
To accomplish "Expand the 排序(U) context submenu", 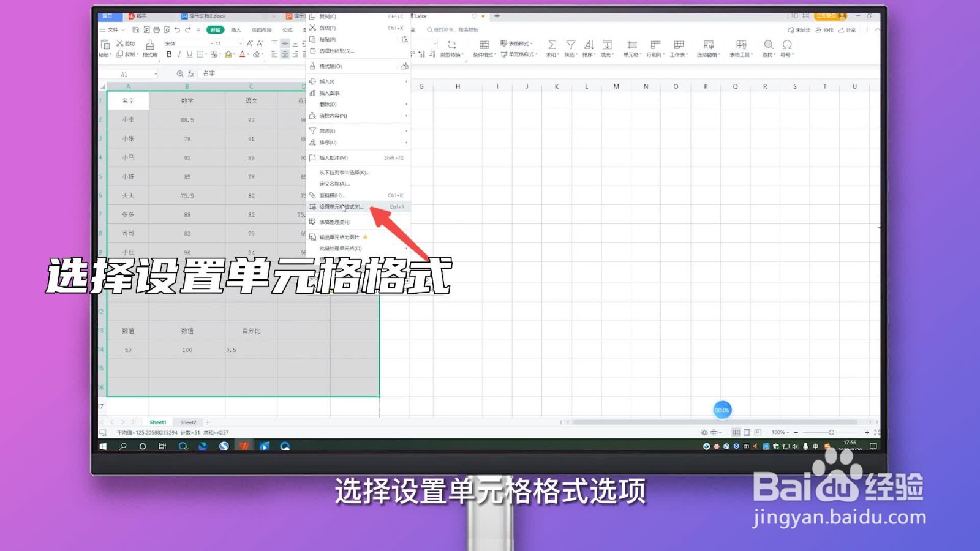I will pyautogui.click(x=358, y=143).
